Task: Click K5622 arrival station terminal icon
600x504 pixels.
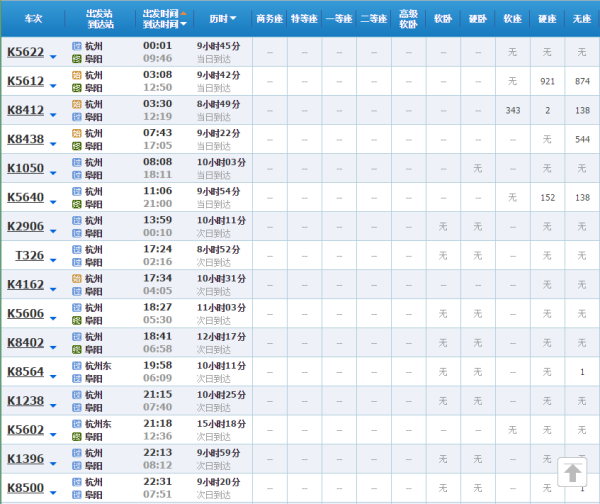Action: tap(77, 59)
